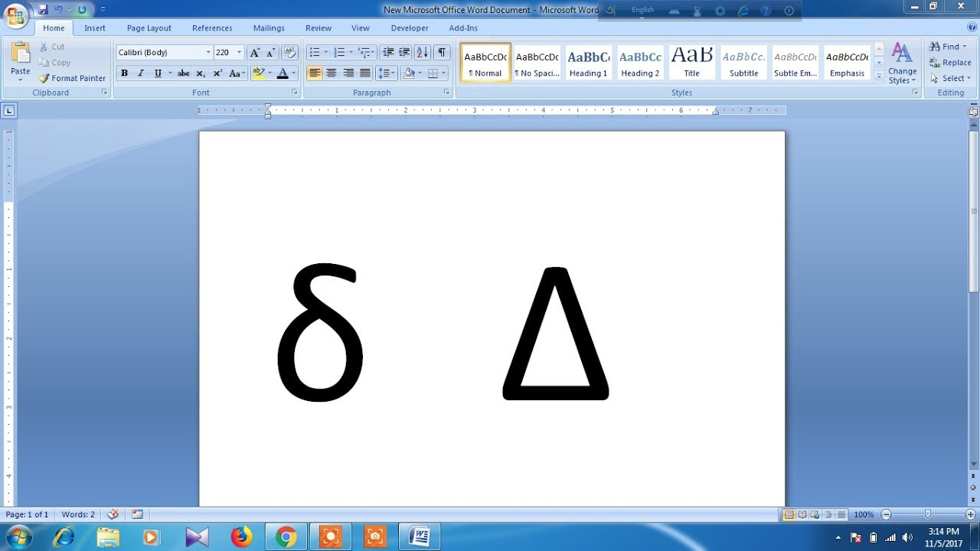The width and height of the screenshot is (980, 551).
Task: Toggle bold formatting
Action: [124, 73]
